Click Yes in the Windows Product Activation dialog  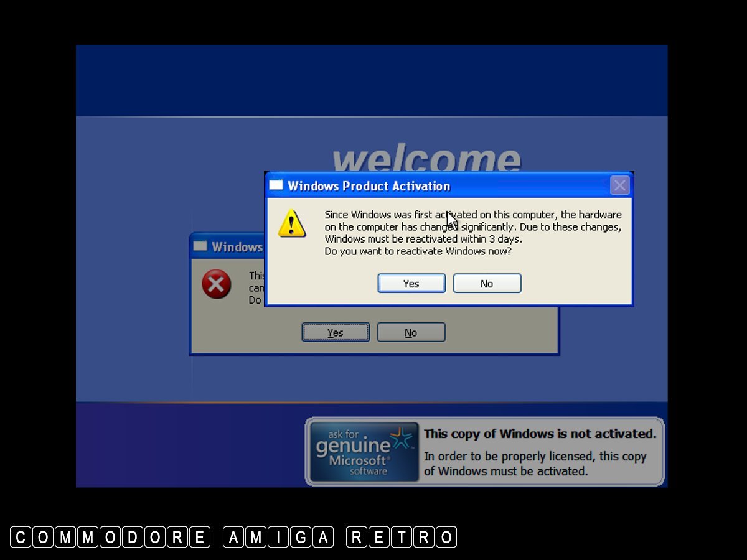(x=411, y=283)
